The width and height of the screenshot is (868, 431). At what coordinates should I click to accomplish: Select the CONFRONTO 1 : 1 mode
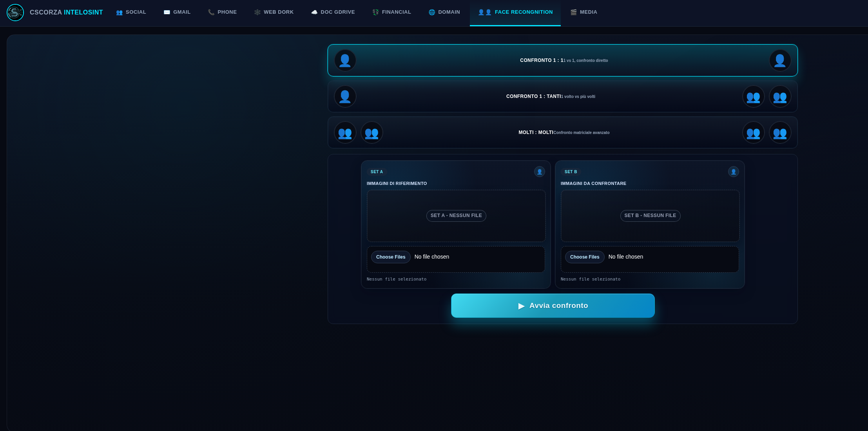(x=563, y=60)
